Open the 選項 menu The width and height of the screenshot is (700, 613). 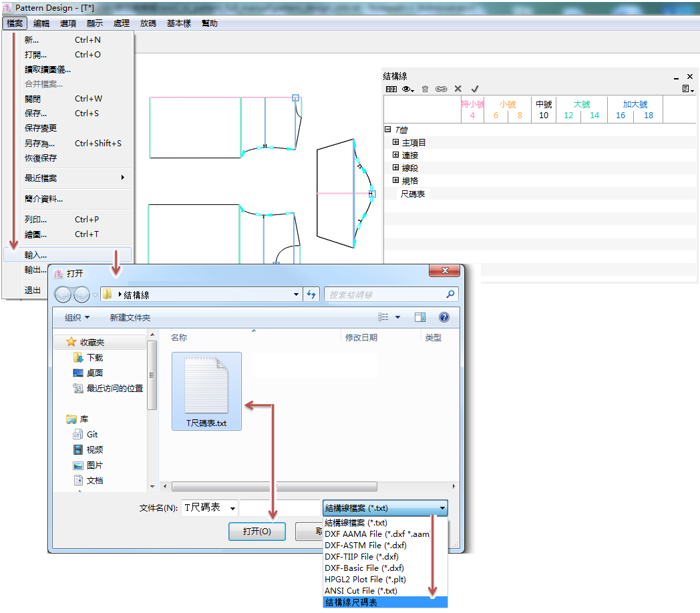[68, 23]
